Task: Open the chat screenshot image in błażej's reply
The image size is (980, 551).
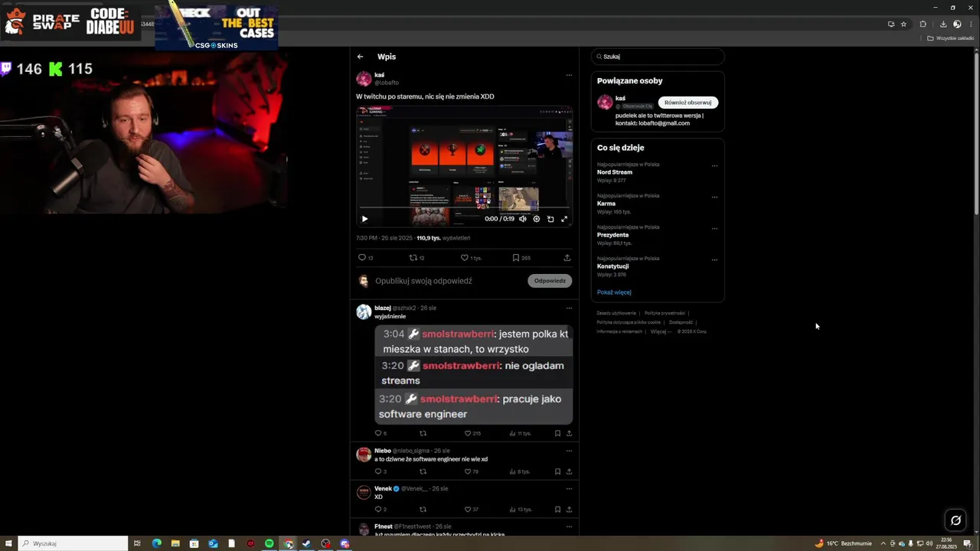Action: [473, 374]
